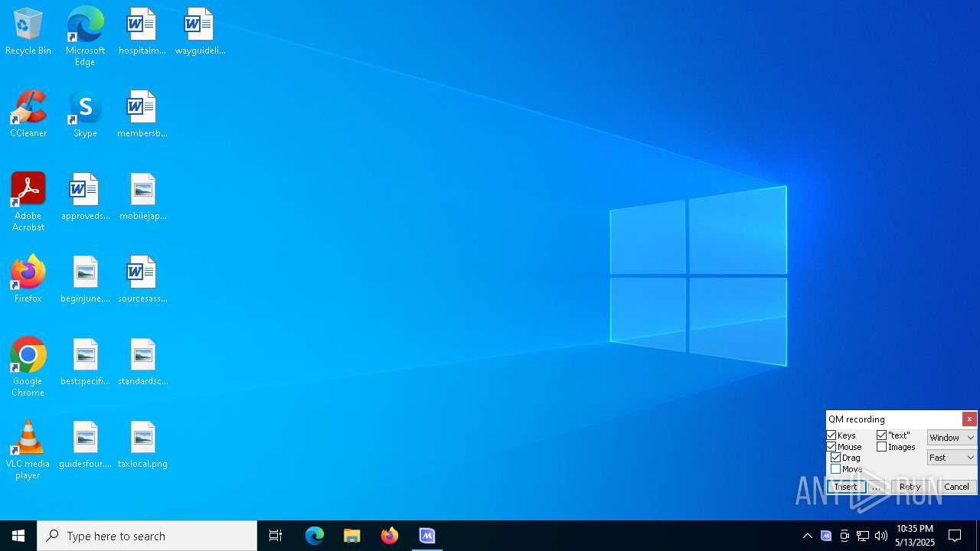Select the CCleaner desktop shortcut
980x551 pixels.
coord(28,115)
